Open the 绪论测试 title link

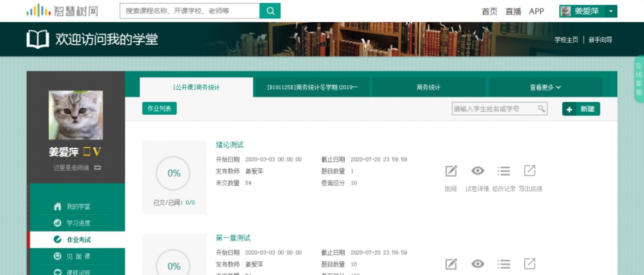pyautogui.click(x=230, y=145)
